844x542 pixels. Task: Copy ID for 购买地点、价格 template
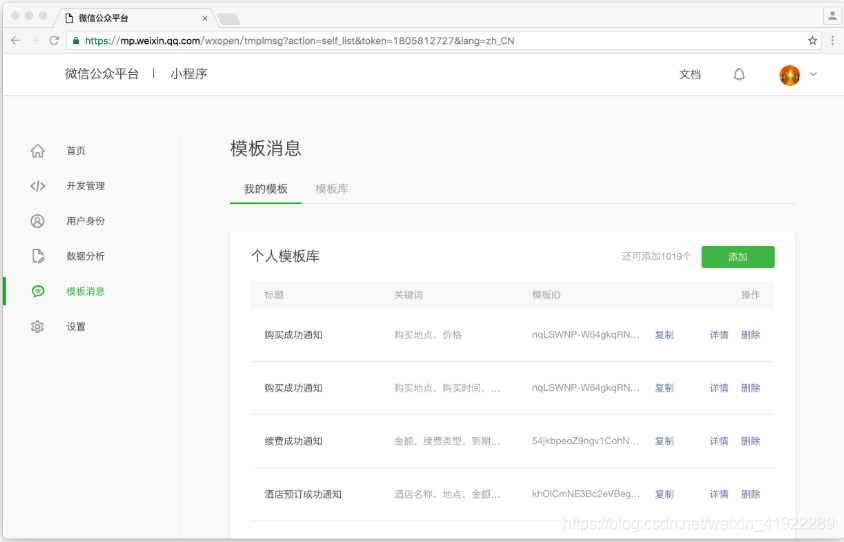pos(664,335)
